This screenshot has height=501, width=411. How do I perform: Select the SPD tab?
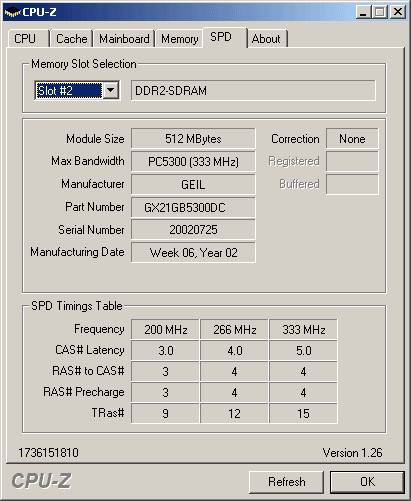[225, 37]
